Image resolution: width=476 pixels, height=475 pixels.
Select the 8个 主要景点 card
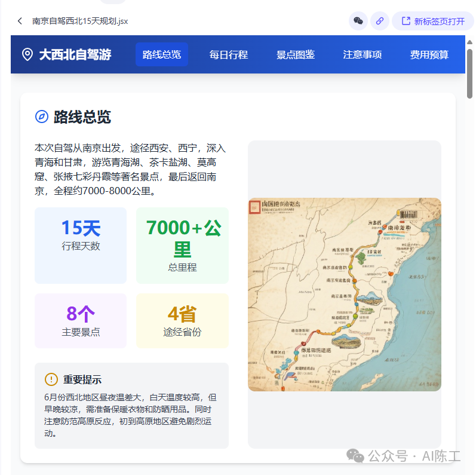tap(81, 321)
